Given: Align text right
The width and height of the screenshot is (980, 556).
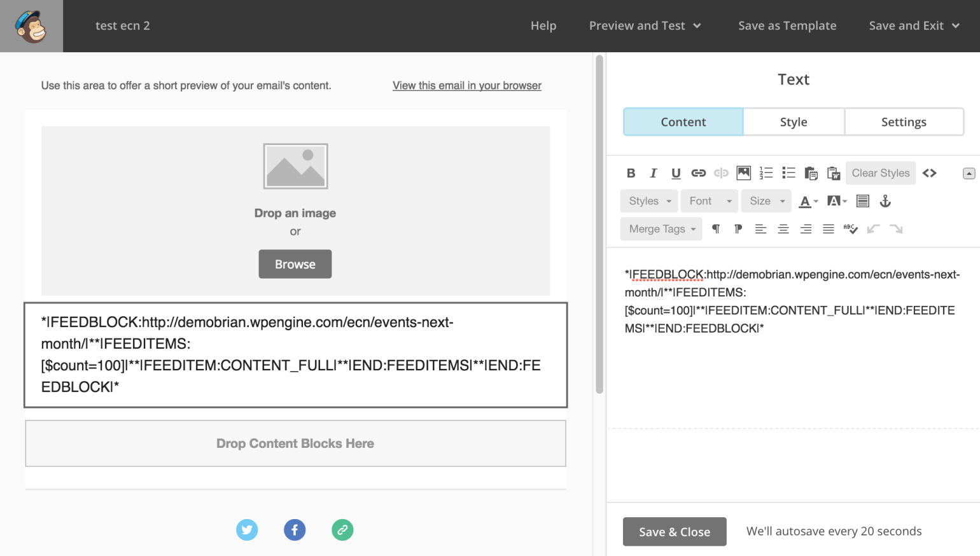Looking at the screenshot, I should click(806, 229).
